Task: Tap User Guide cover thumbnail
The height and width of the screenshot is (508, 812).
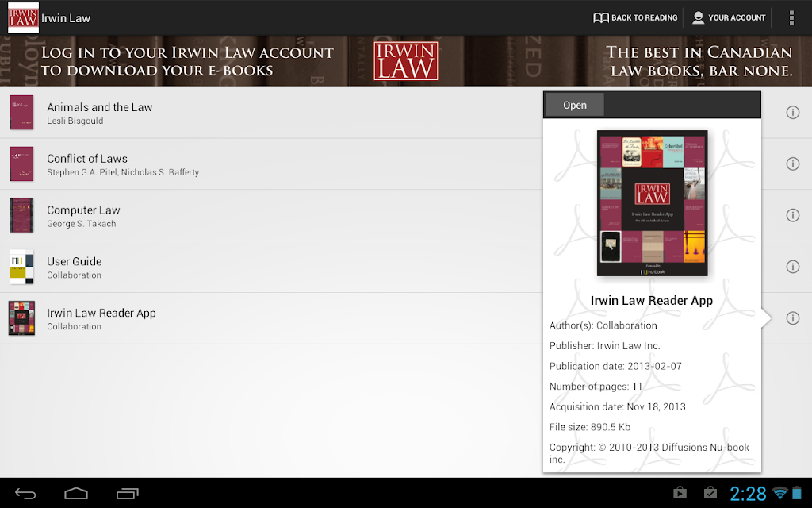Action: [21, 267]
